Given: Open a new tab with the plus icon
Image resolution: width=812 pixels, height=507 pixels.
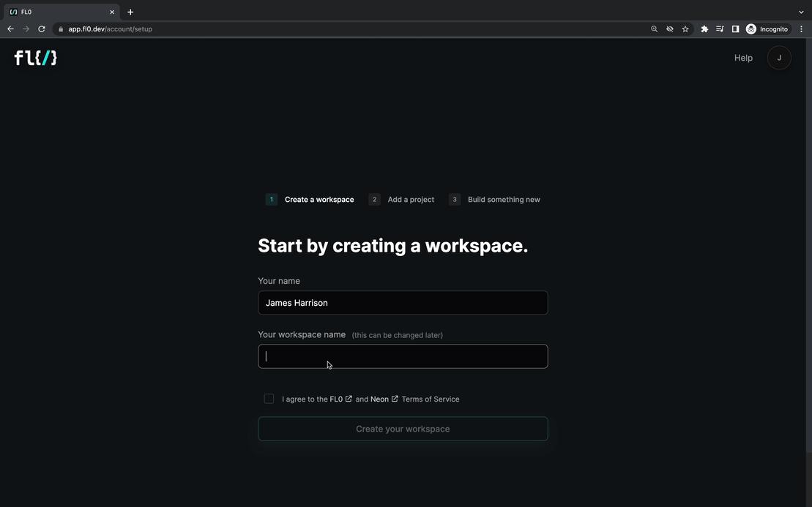Looking at the screenshot, I should pyautogui.click(x=130, y=12).
